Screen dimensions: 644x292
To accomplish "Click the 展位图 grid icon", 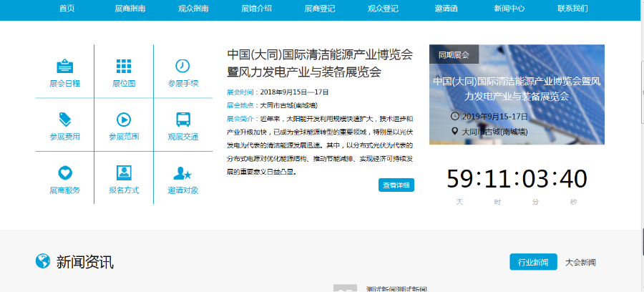I will click(x=124, y=66).
